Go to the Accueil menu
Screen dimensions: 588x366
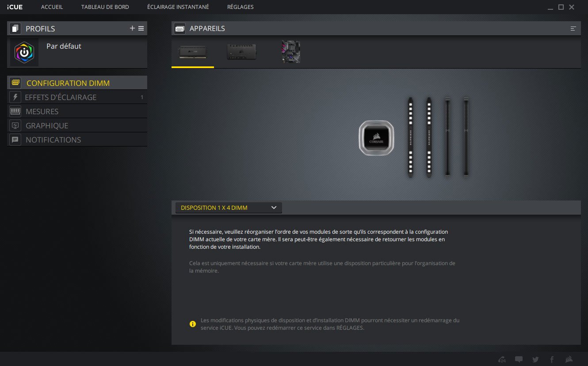(52, 7)
